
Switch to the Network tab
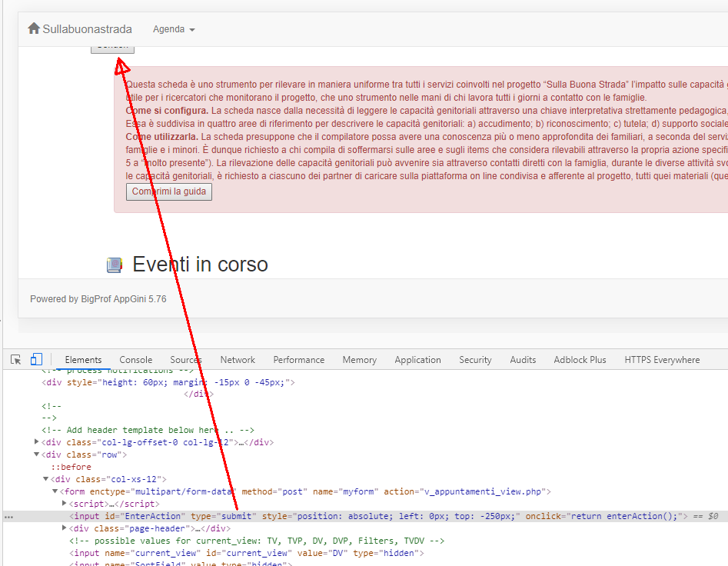coord(238,360)
